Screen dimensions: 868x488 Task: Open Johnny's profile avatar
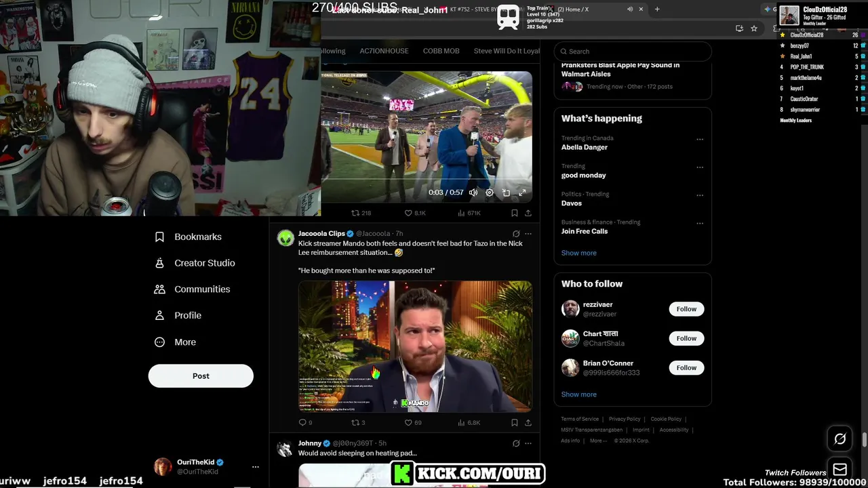tap(285, 448)
